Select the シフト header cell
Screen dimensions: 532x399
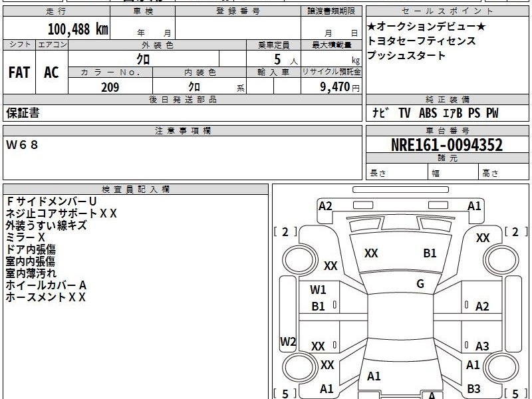point(19,45)
